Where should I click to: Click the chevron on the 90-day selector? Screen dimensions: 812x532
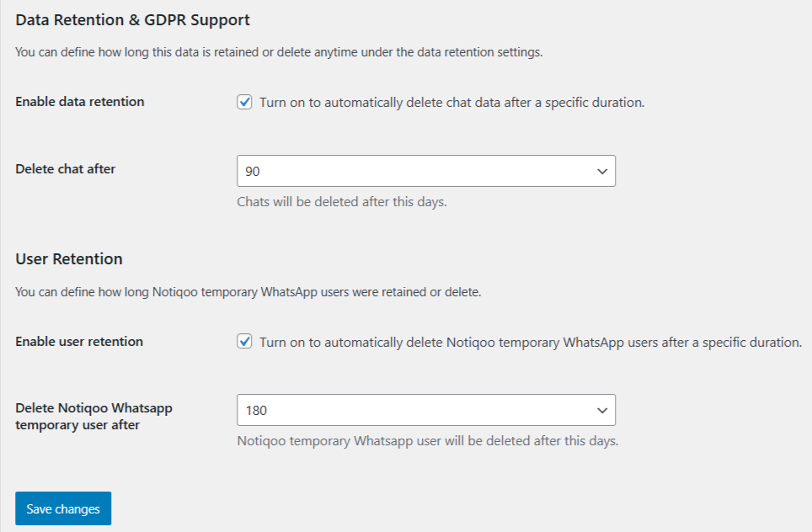(x=602, y=171)
